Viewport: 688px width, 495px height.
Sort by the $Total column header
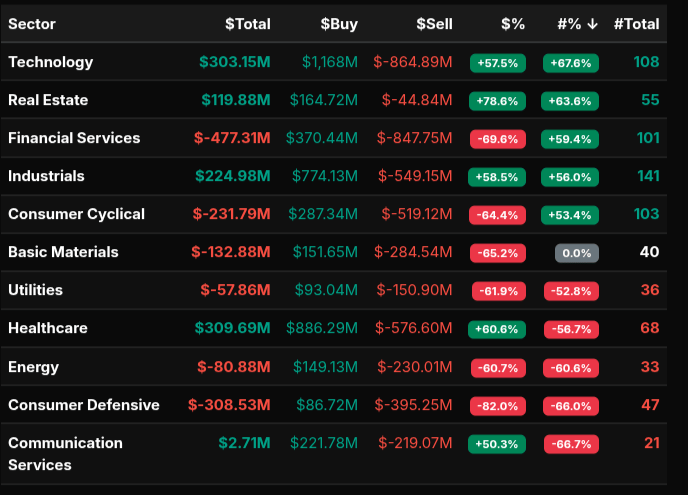point(247,24)
